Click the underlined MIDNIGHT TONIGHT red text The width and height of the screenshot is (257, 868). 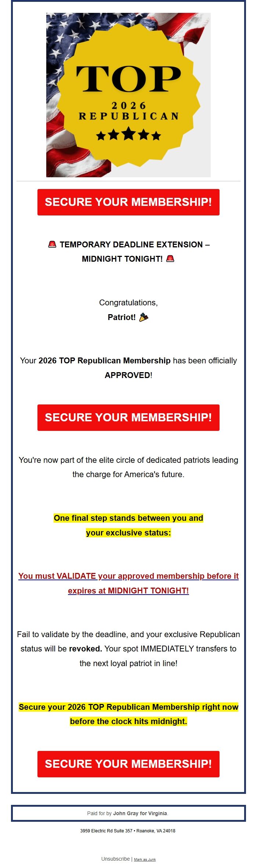point(148,591)
